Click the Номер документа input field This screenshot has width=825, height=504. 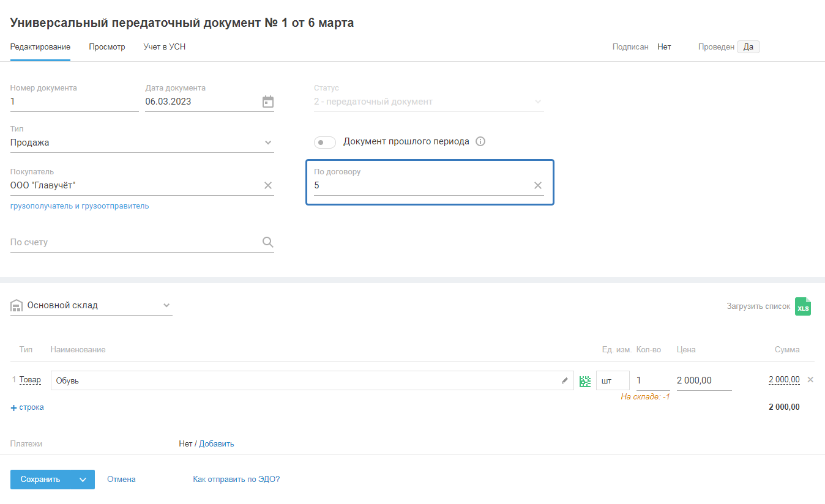[74, 102]
